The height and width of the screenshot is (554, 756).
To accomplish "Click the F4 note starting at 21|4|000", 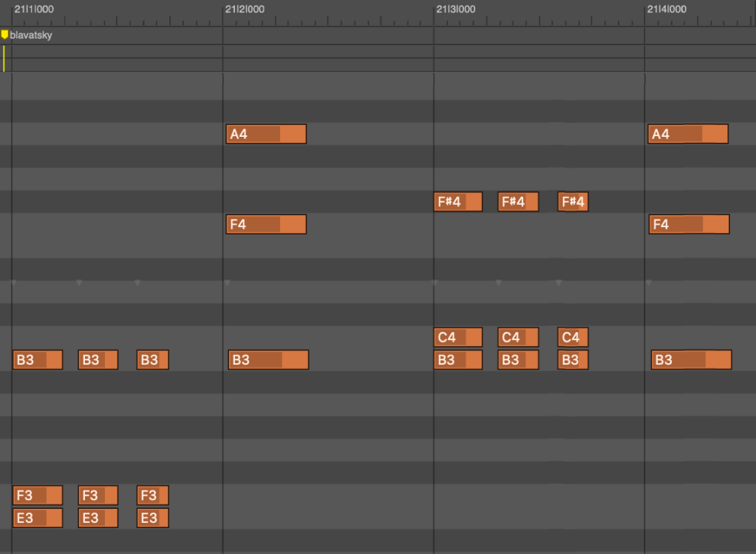I will point(689,224).
